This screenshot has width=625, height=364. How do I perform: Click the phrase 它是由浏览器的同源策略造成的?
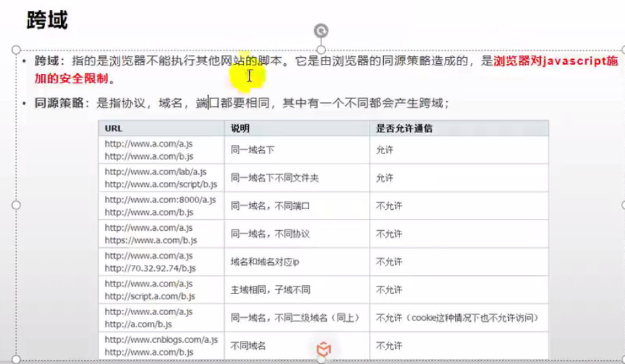point(382,61)
